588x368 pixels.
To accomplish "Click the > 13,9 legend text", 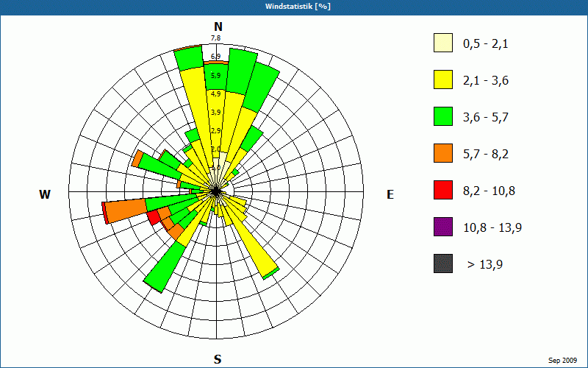I will 485,265.
